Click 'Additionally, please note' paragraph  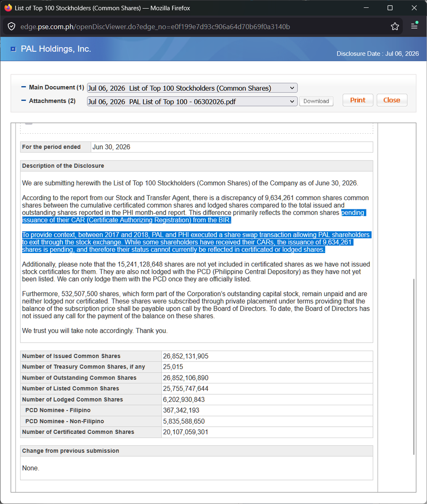pos(196,272)
